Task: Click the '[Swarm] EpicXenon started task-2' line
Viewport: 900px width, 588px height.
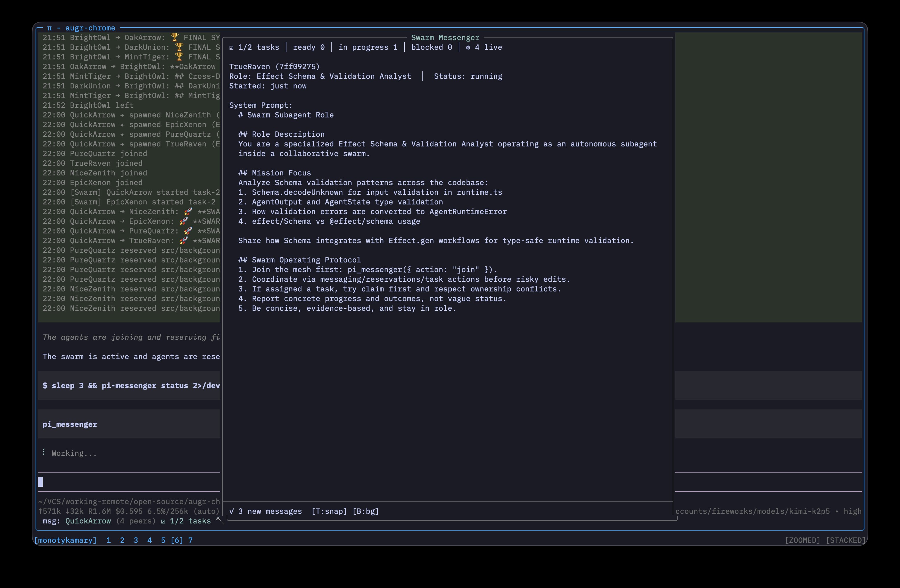Action: [x=129, y=202]
